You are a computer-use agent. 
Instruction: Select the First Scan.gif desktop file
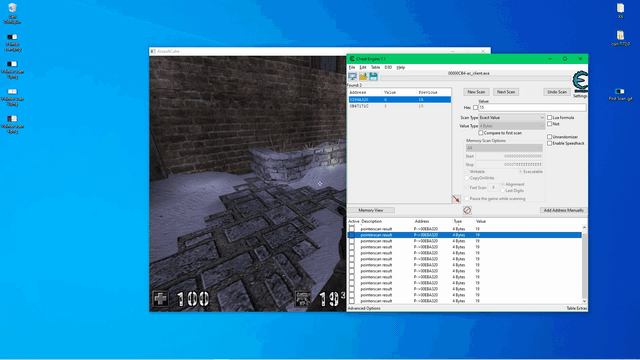pyautogui.click(x=620, y=94)
